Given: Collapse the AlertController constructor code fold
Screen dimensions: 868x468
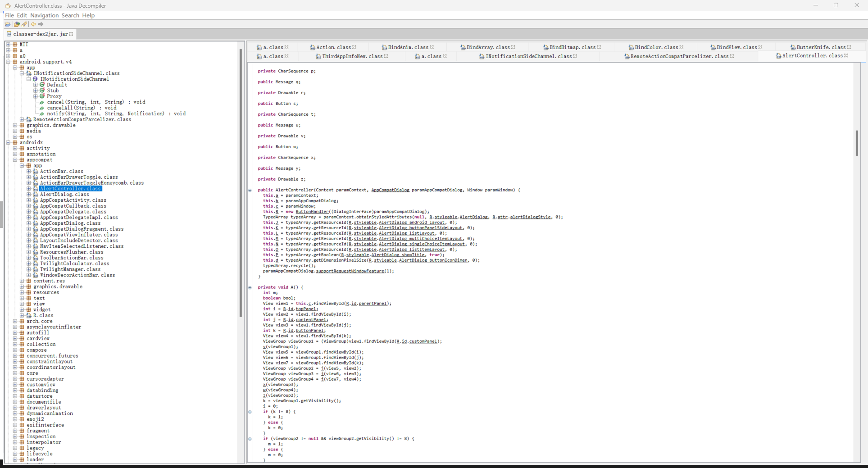Looking at the screenshot, I should tap(250, 191).
